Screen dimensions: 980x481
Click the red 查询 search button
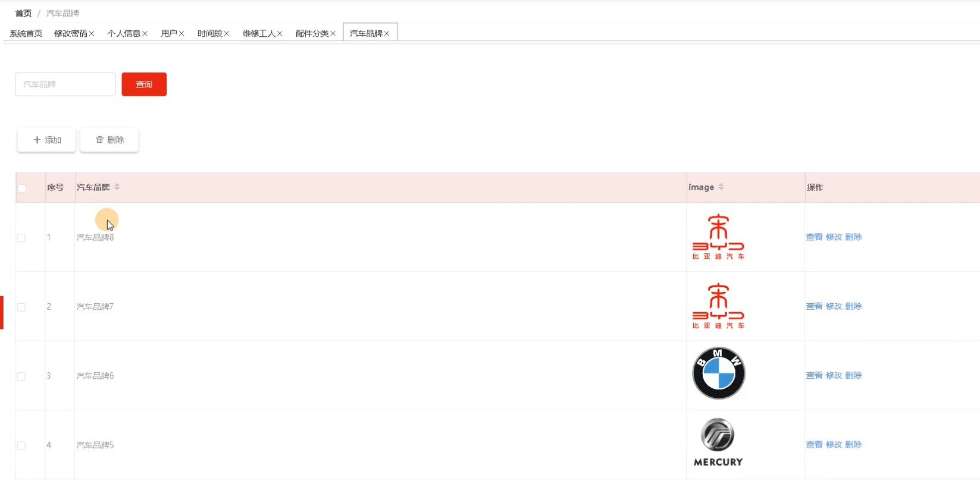click(x=144, y=84)
